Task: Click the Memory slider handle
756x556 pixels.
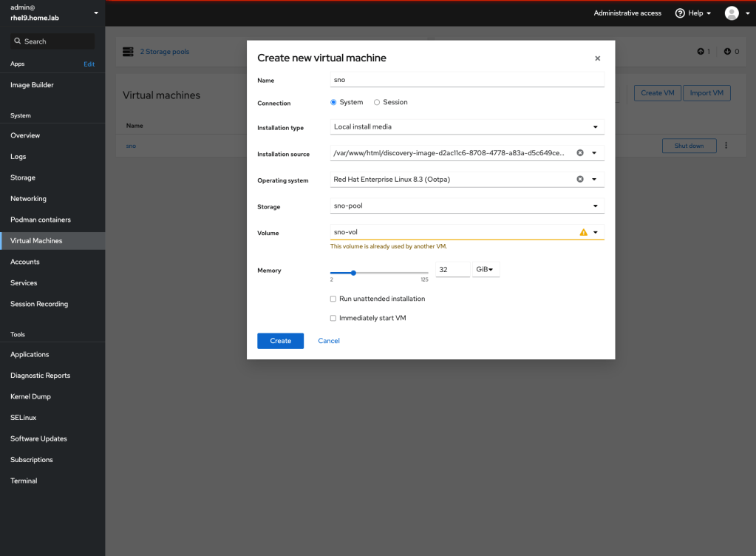Action: [x=353, y=273]
